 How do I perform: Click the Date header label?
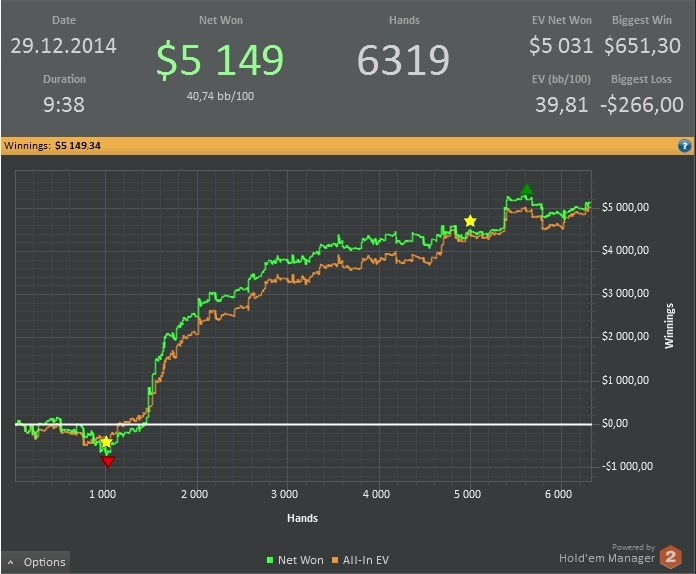[x=64, y=20]
